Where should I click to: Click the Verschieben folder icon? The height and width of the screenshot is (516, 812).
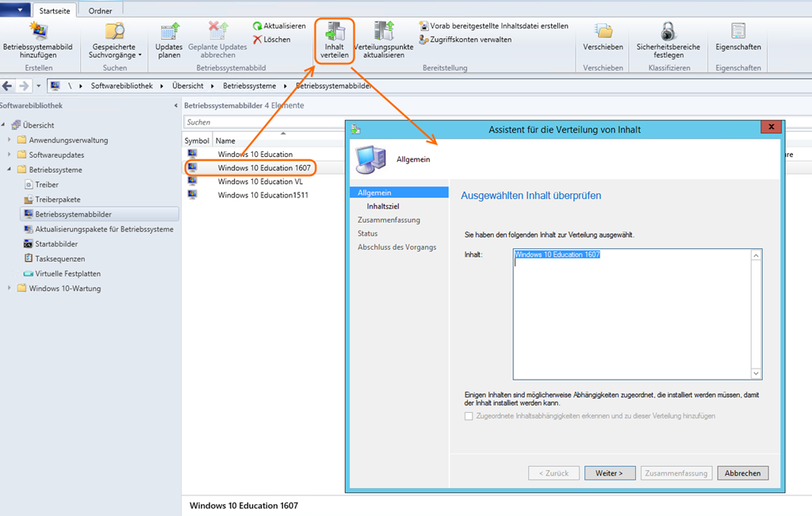pyautogui.click(x=603, y=32)
